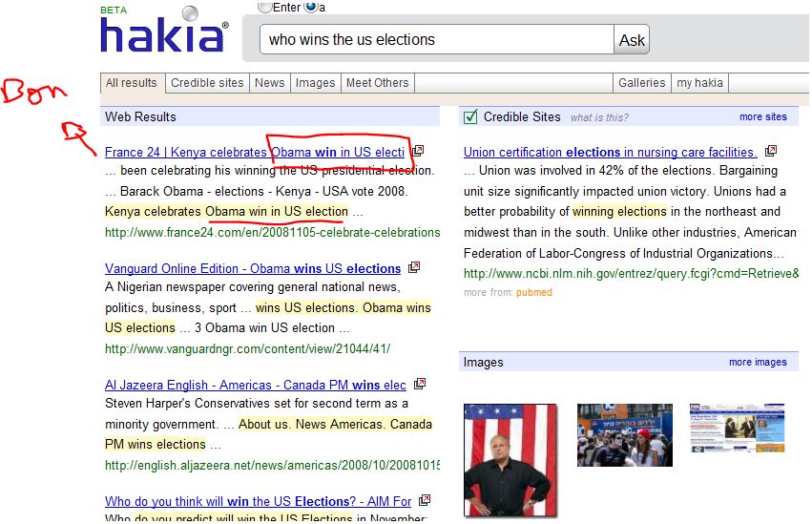
Task: Click the pubmed source link
Action: click(x=534, y=293)
